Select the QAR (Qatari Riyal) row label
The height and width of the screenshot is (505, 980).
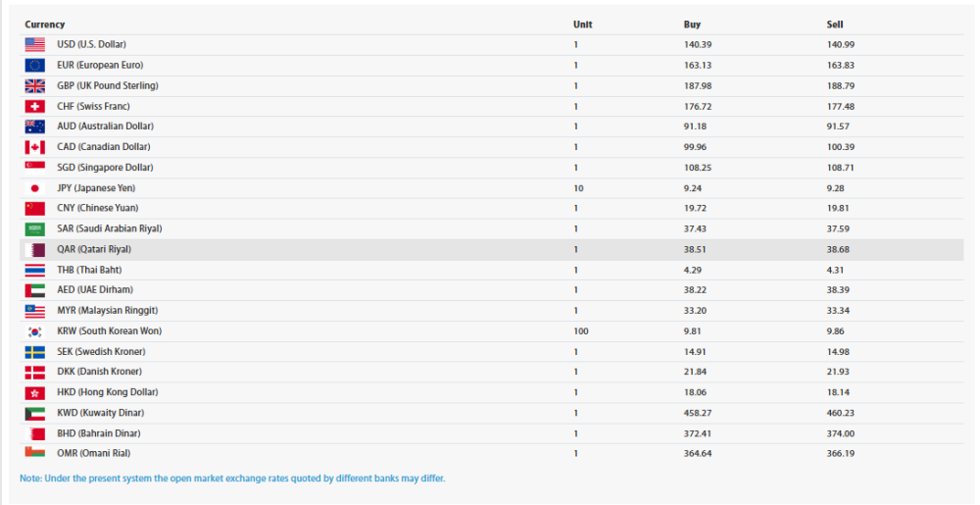[x=94, y=249]
